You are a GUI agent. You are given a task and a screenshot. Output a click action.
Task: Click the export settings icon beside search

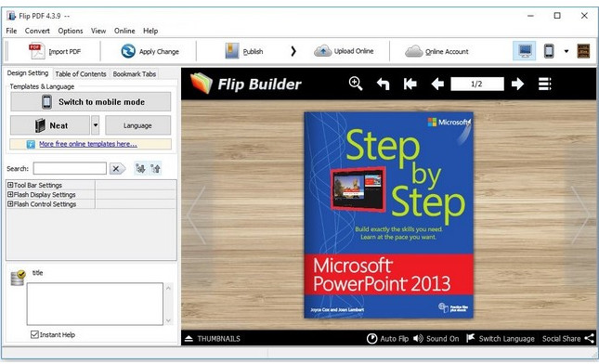click(155, 168)
